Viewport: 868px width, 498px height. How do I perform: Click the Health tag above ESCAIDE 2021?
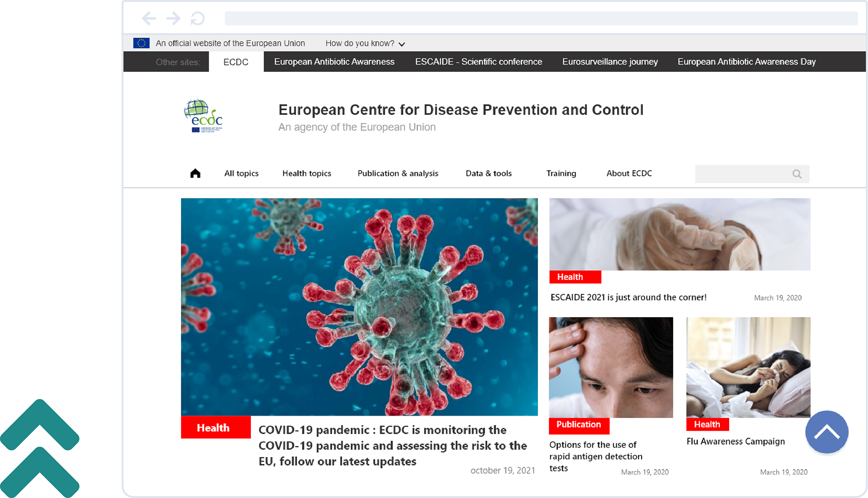(x=575, y=277)
